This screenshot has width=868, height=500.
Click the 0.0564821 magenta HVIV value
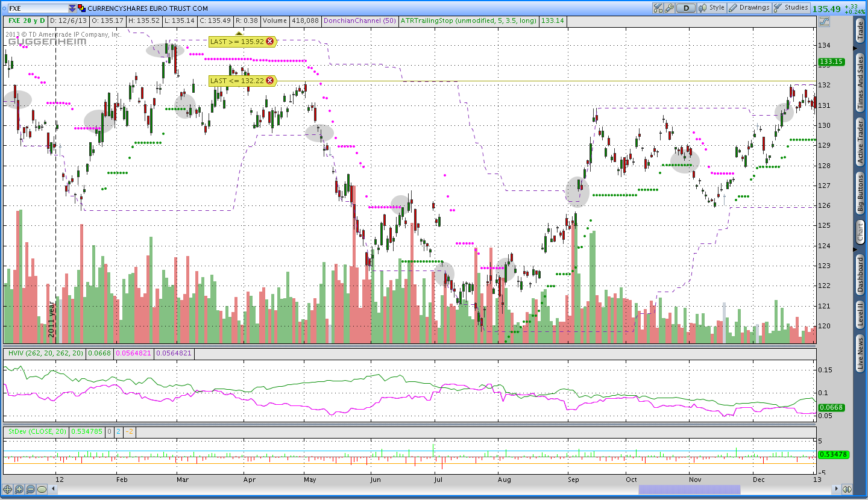click(x=134, y=353)
